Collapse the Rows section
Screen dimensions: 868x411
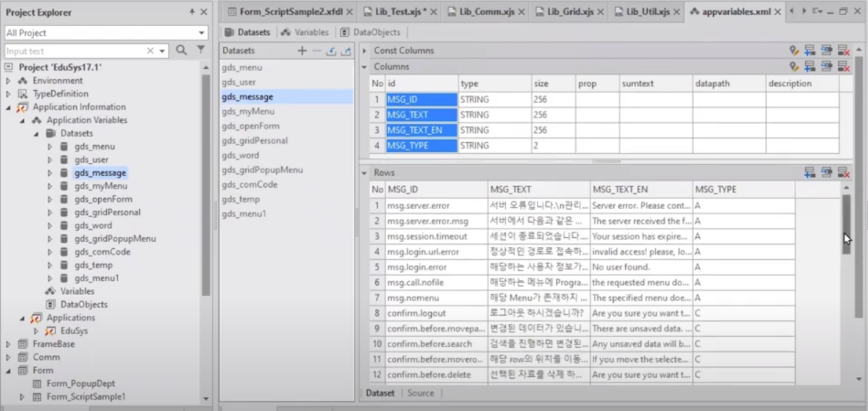tap(365, 173)
